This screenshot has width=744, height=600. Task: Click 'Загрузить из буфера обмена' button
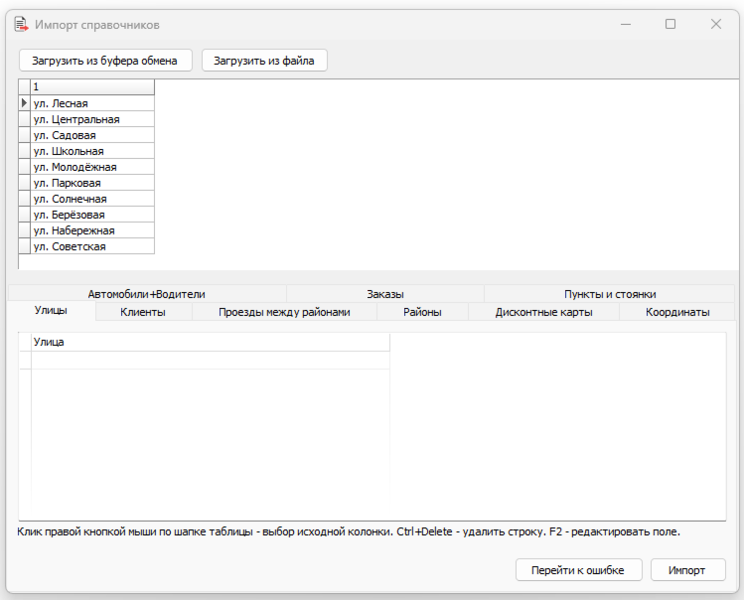coord(105,61)
